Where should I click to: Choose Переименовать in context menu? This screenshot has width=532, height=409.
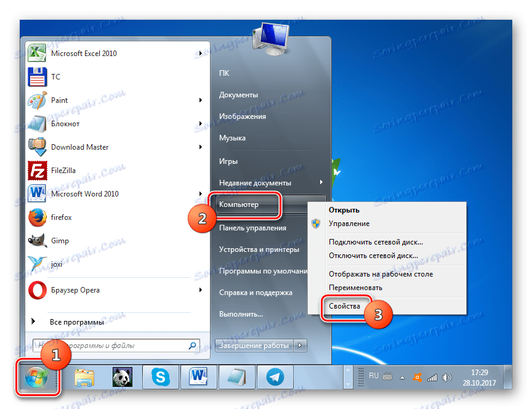point(355,288)
